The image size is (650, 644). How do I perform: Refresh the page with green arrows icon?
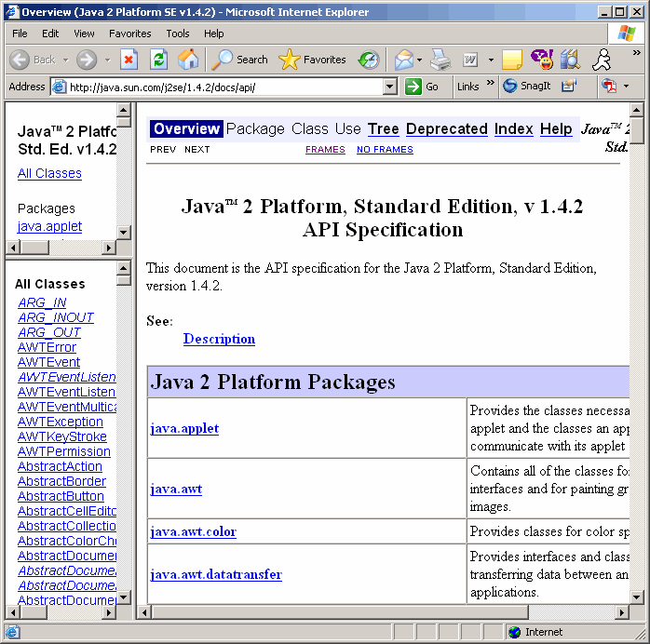(x=158, y=60)
